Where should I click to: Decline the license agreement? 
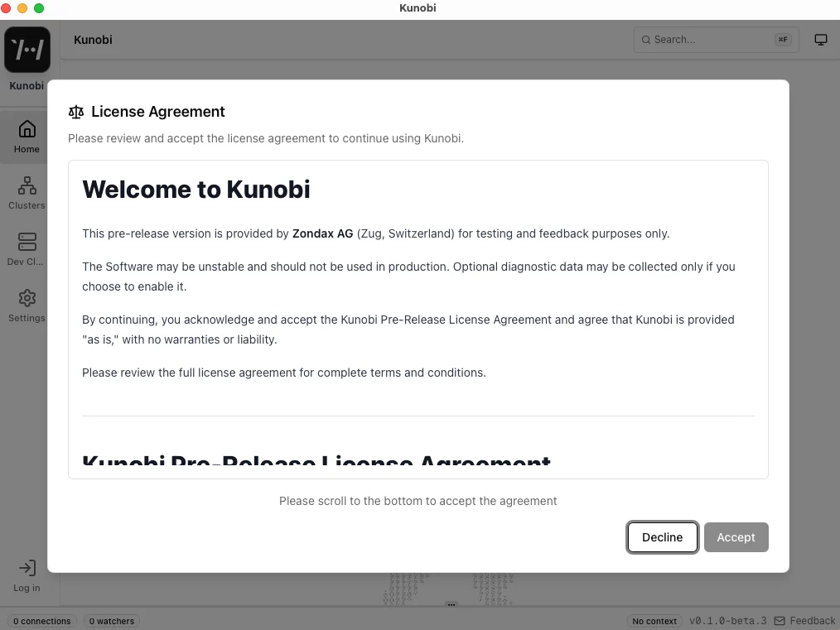pos(662,536)
